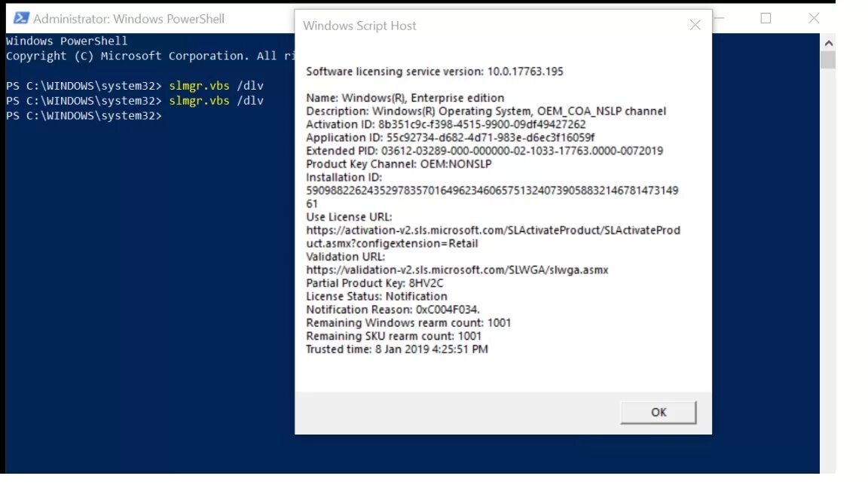The height and width of the screenshot is (488, 868).
Task: Click 'Notification Reason: 0xC004F034.' line
Action: [x=393, y=310]
